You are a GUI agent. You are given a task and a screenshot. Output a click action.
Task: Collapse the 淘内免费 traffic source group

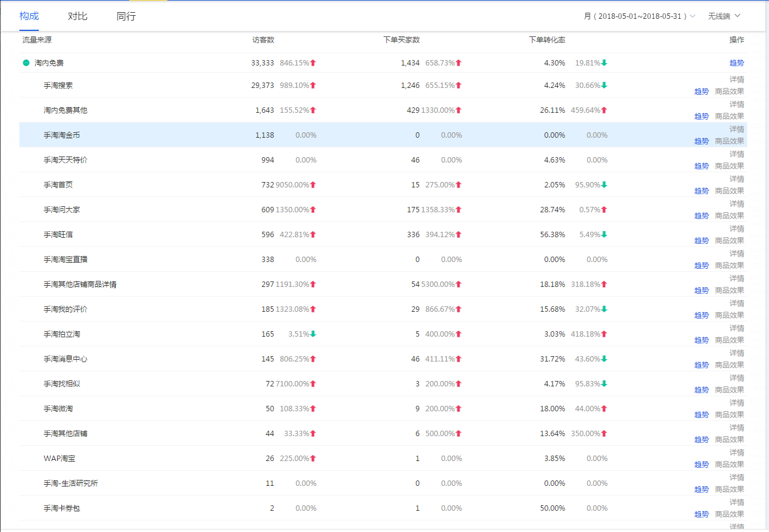pos(26,63)
